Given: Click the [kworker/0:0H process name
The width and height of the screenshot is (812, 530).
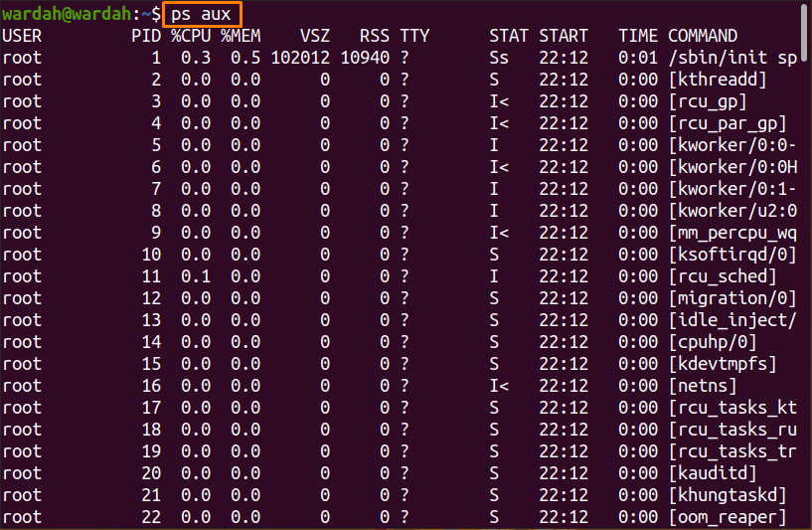Looking at the screenshot, I should (x=732, y=167).
